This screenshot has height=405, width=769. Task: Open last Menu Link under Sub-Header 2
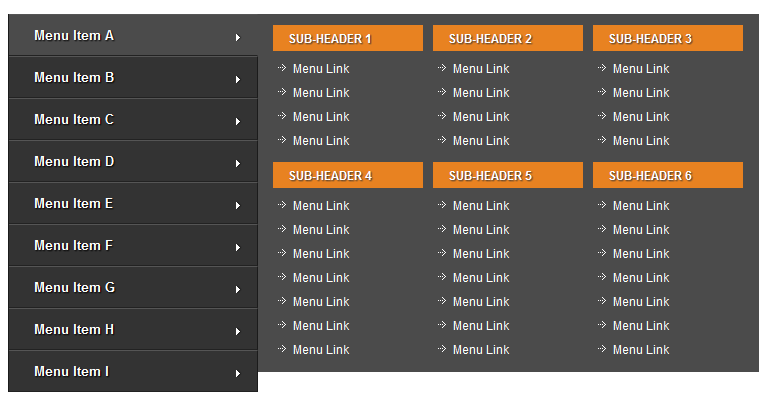coord(481,141)
